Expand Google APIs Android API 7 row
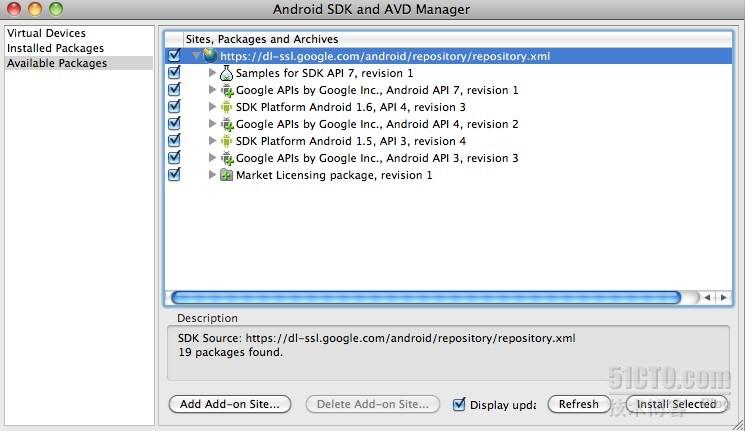This screenshot has width=745, height=431. [212, 90]
